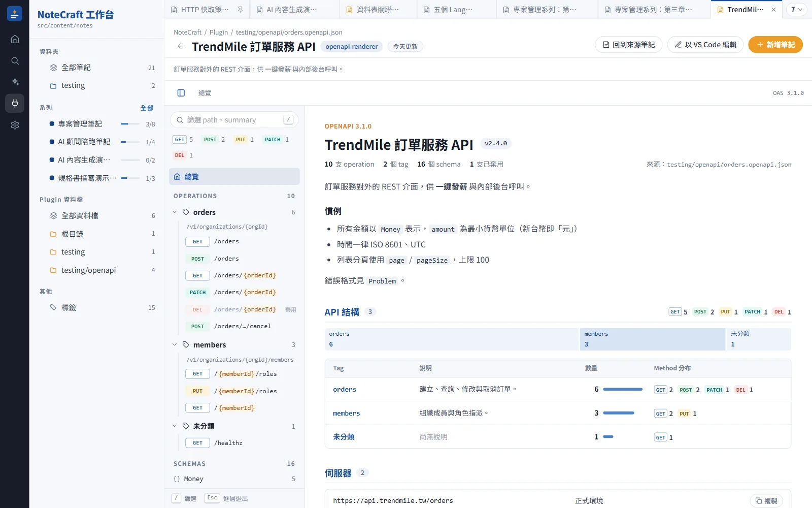The width and height of the screenshot is (812, 508).
Task: Close the TrendMile tab
Action: click(773, 10)
